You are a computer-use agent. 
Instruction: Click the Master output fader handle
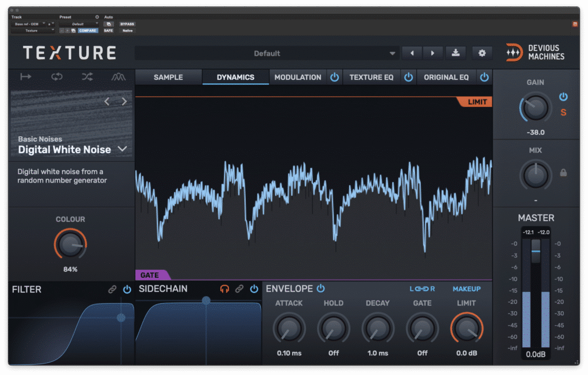536,251
